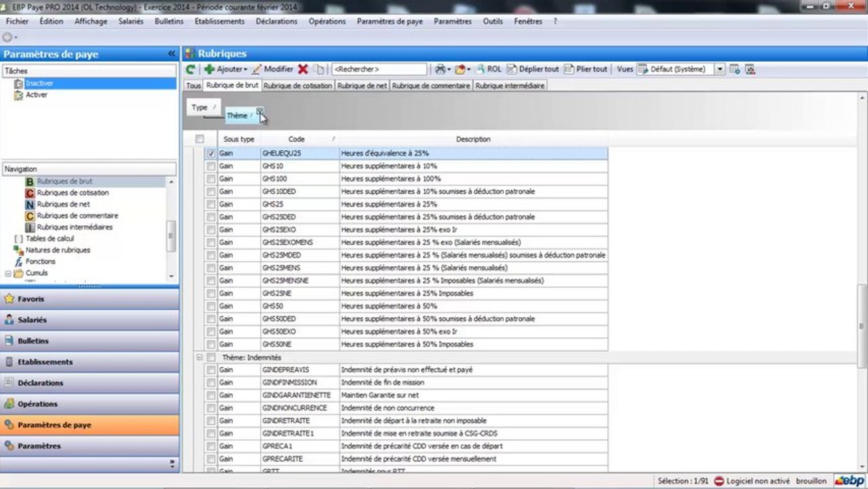Open the Etablissements sidebar section
Image resolution: width=868 pixels, height=489 pixels.
[x=90, y=362]
